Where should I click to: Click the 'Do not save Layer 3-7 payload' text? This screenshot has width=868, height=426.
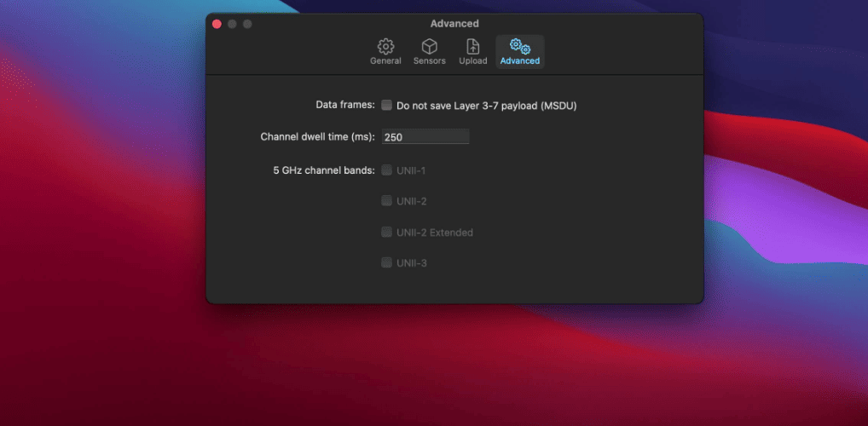point(487,106)
